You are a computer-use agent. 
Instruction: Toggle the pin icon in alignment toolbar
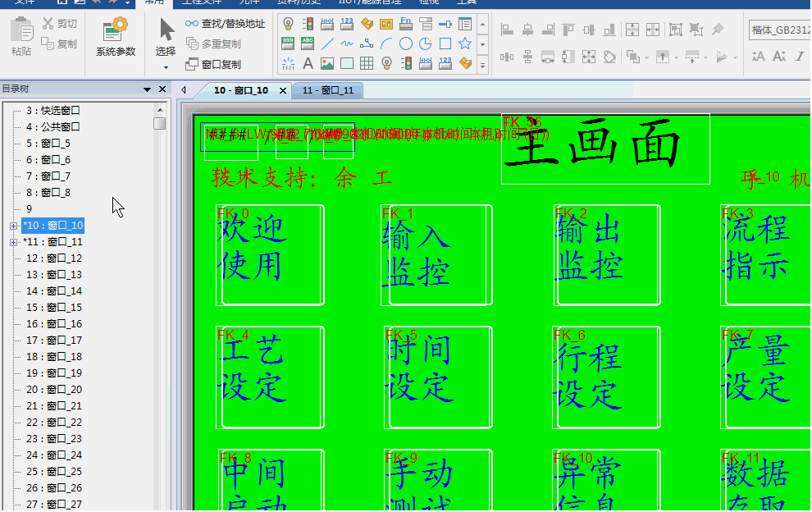pos(718,30)
